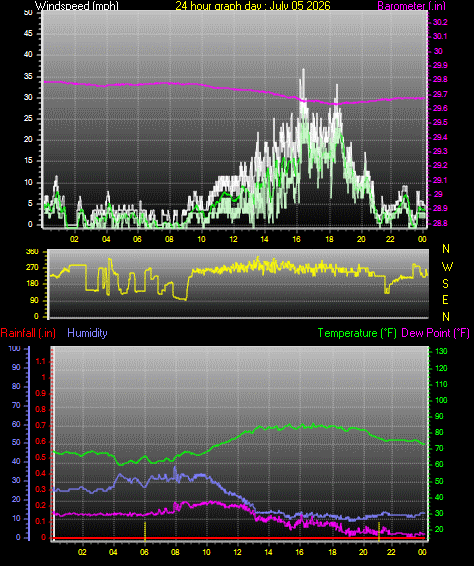
Task: Select the Humidity legend label
Action: 87,333
